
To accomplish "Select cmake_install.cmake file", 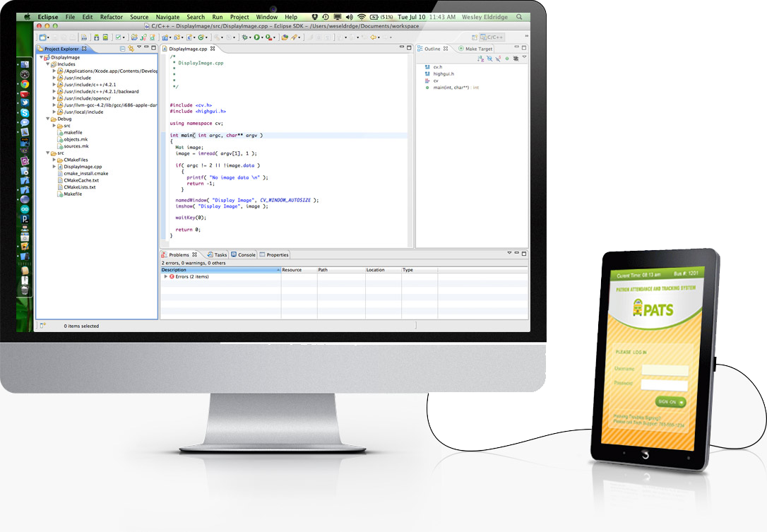I will (86, 173).
